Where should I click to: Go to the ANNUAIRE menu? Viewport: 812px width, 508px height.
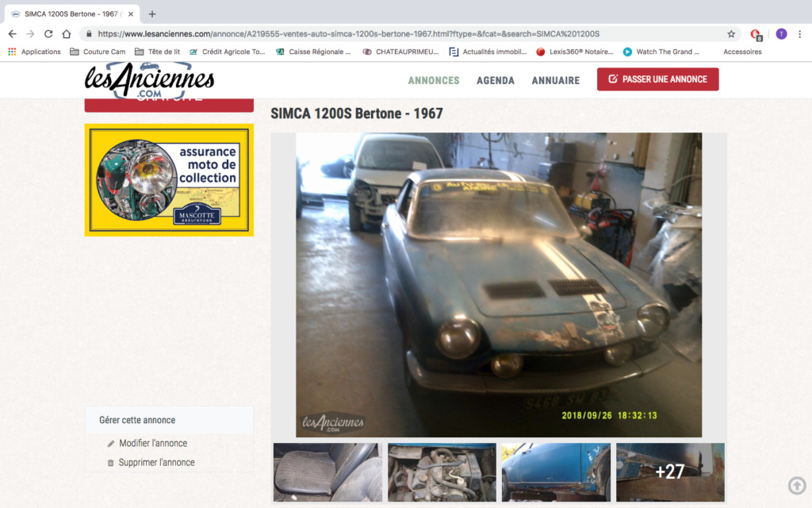point(556,80)
